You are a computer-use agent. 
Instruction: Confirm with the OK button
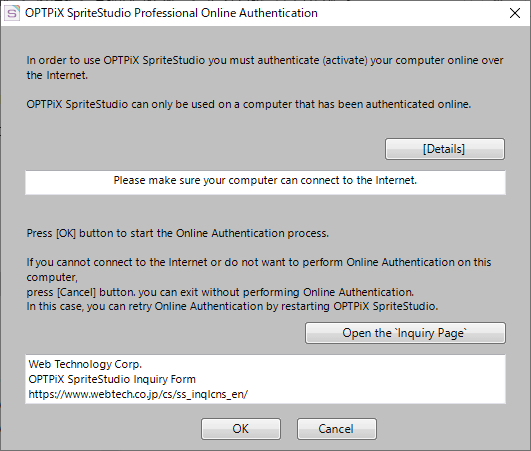point(241,429)
